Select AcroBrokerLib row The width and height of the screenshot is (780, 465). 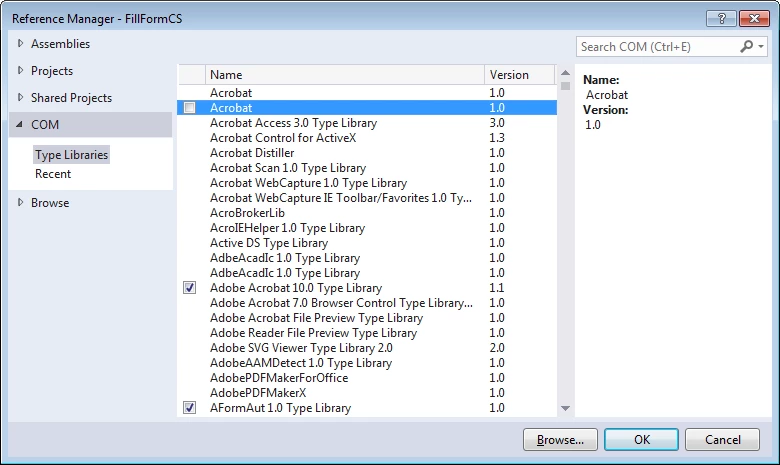coord(367,212)
